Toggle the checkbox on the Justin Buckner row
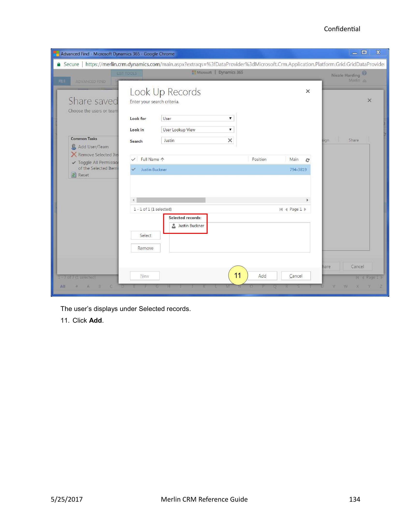This screenshot has width=411, height=532. coord(134,169)
